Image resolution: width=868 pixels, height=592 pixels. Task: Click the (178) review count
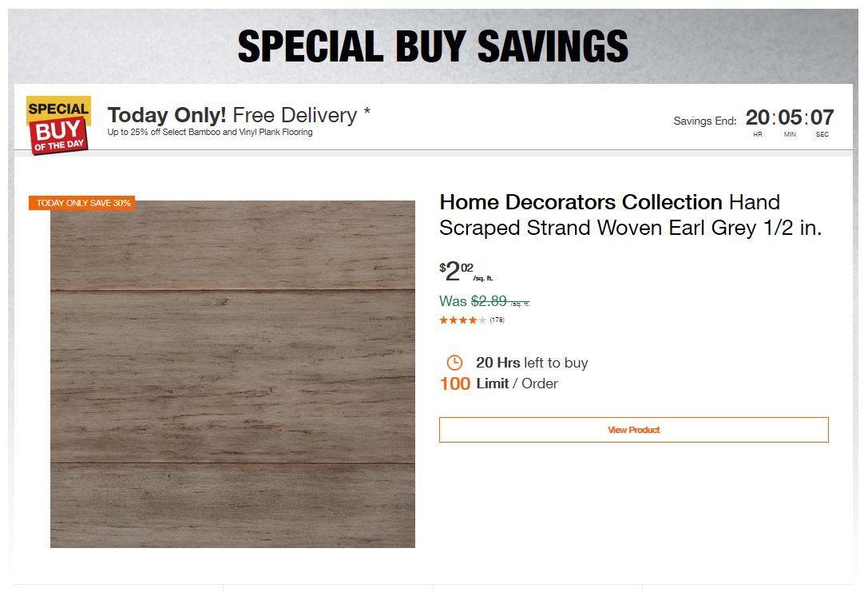point(497,320)
